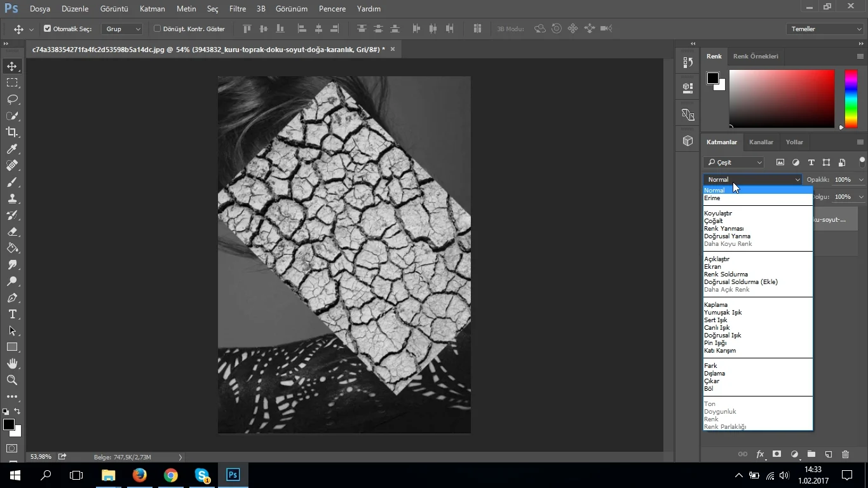Select the Brush tool
Viewport: 868px width, 488px height.
(x=12, y=182)
